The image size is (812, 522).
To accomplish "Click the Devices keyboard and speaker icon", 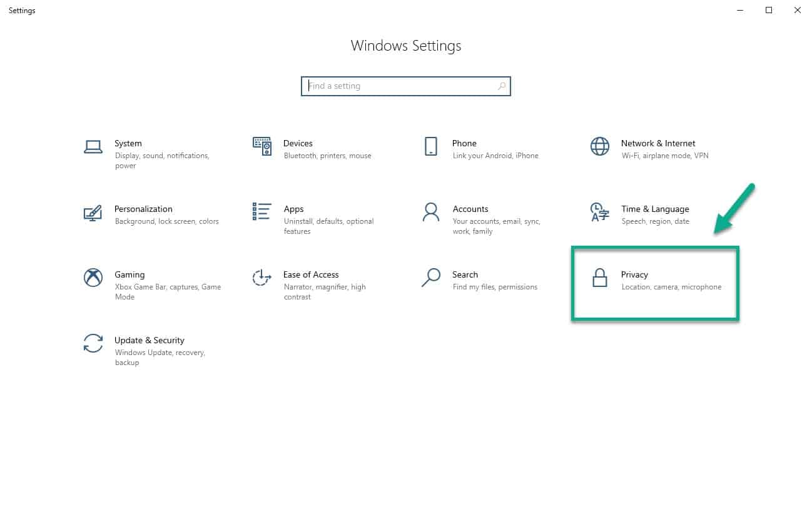I will [262, 146].
